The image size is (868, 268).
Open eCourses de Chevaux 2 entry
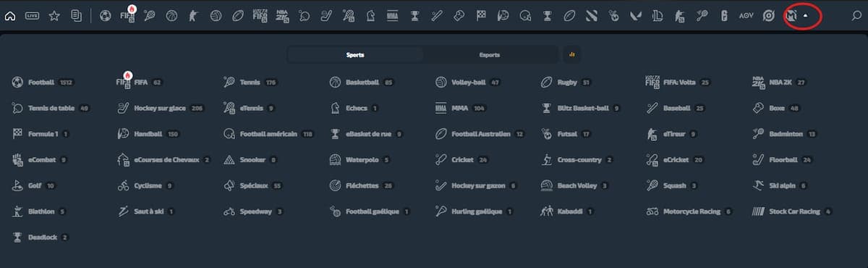point(164,159)
